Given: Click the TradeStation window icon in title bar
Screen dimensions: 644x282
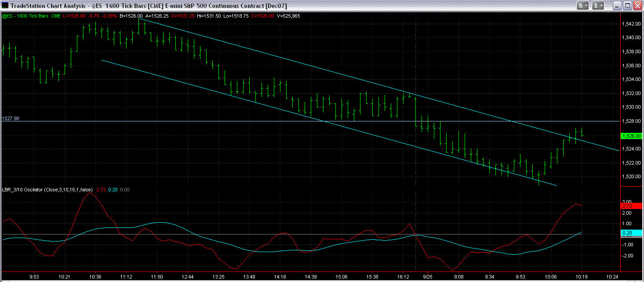Looking at the screenshot, I should tap(5, 5).
